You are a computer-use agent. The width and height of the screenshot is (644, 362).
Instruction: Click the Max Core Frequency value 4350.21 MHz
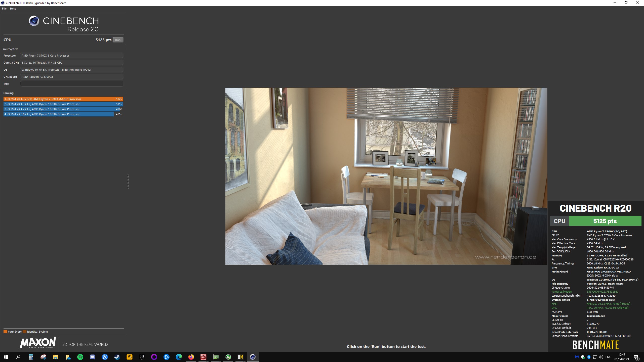(600, 239)
